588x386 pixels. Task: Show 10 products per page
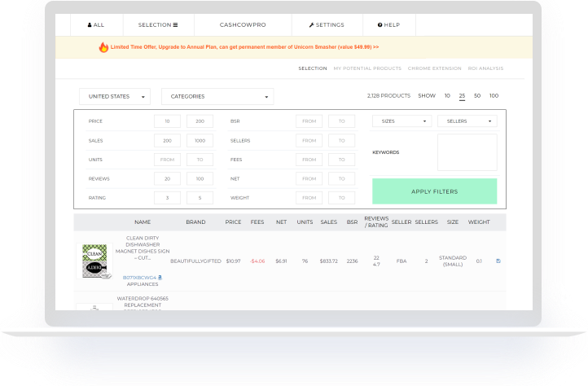[447, 96]
